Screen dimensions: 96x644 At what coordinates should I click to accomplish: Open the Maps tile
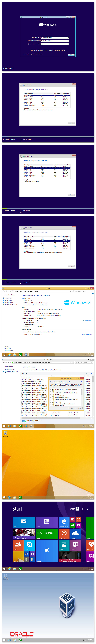click(90, 557)
